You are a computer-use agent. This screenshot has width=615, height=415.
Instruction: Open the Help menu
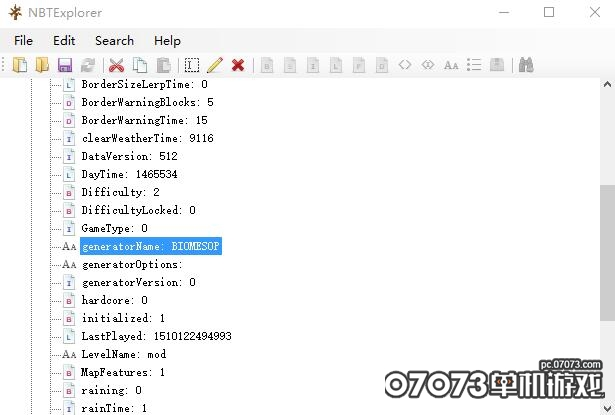[x=167, y=40]
